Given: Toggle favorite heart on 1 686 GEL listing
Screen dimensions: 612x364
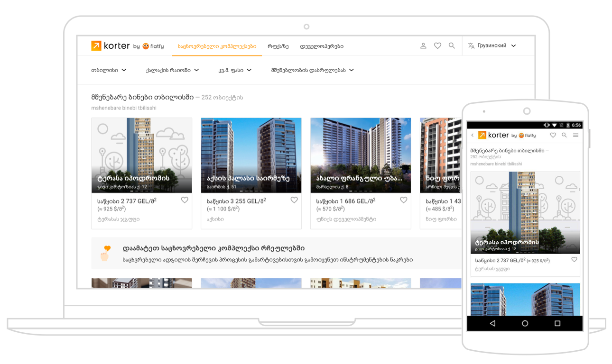Looking at the screenshot, I should [404, 200].
